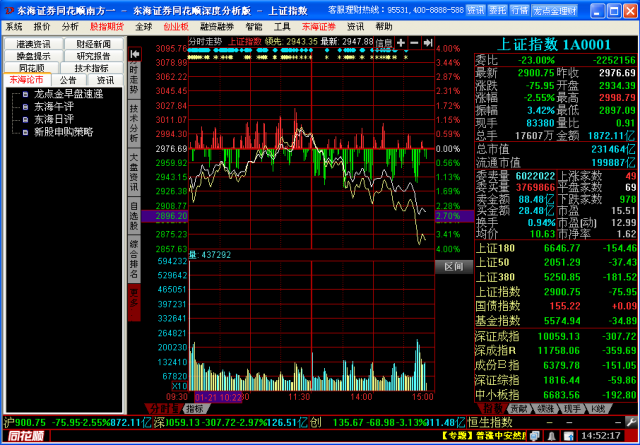640x445 pixels.
Task: Open 新股申购策略 tree item
Action: coord(64,132)
